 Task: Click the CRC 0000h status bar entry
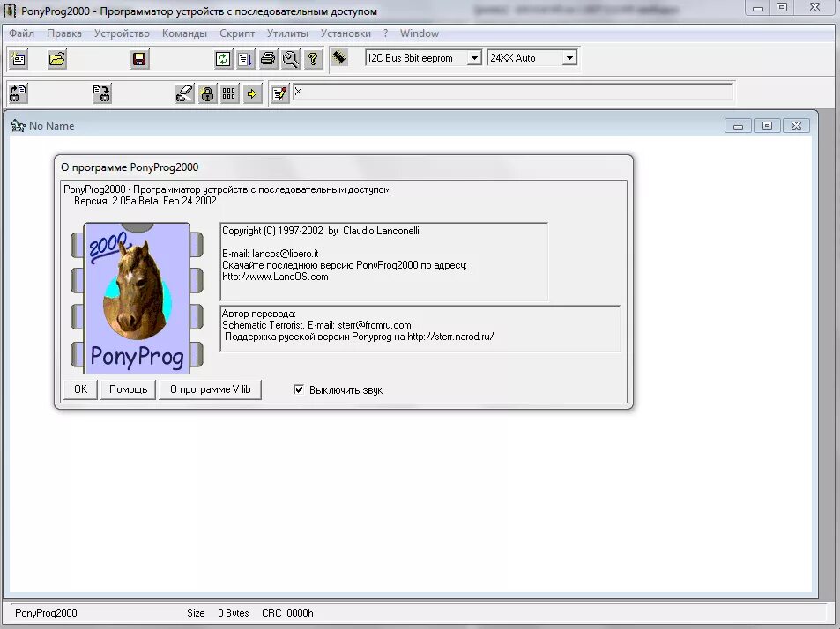pyautogui.click(x=287, y=613)
